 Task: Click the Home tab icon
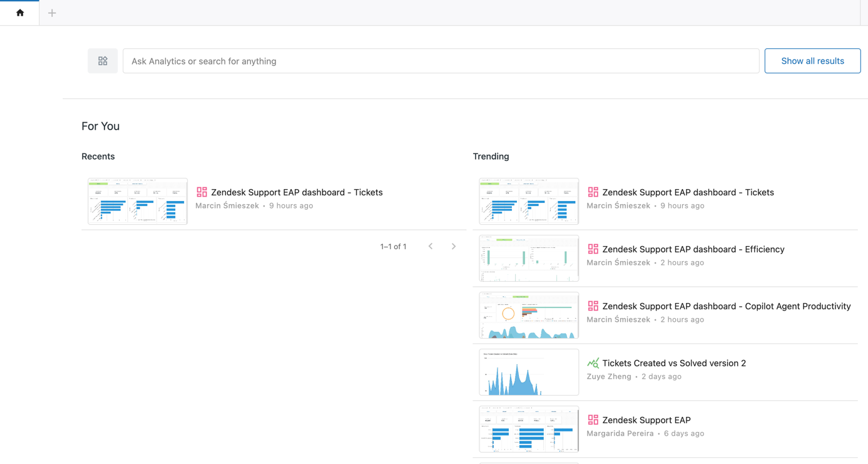20,13
